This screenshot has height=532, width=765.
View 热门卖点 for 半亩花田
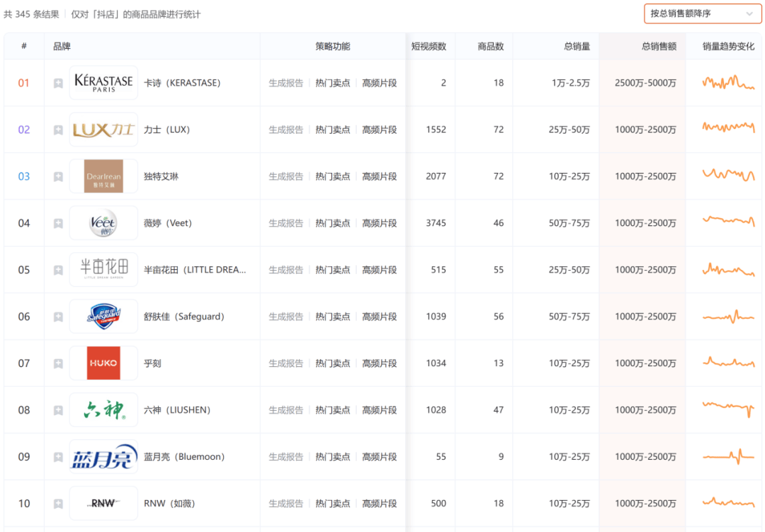333,270
